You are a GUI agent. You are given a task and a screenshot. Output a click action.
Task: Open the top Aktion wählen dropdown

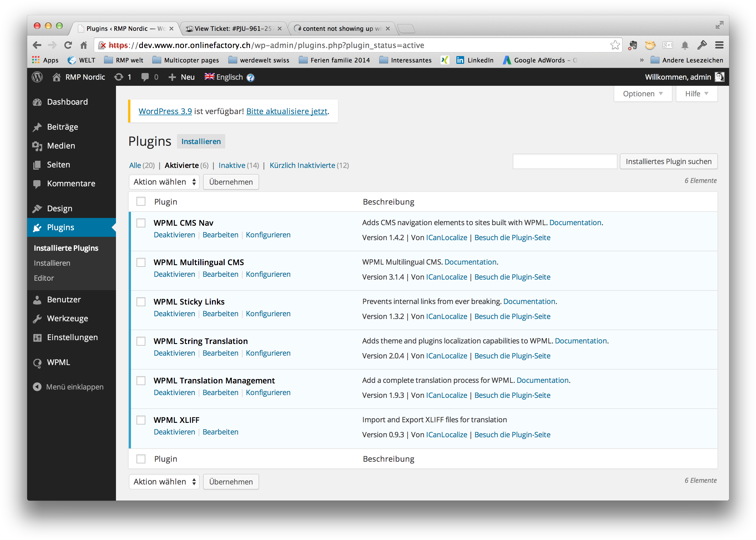pyautogui.click(x=164, y=182)
